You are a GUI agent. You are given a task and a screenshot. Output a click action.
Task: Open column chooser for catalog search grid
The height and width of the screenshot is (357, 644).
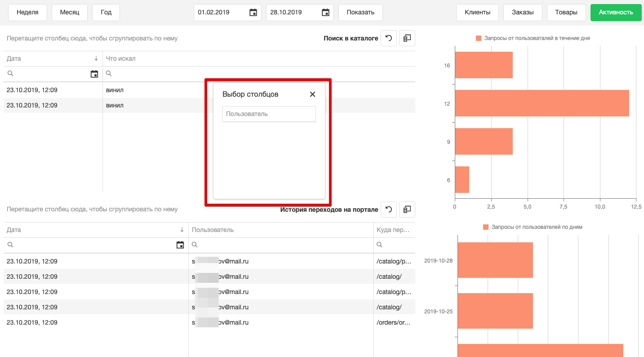[407, 39]
